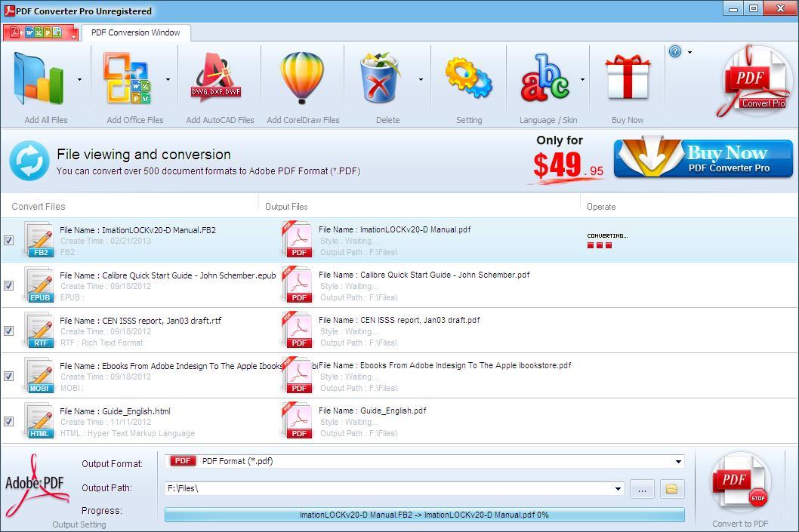Uncheck the Guide_English.html file checkbox
Screen dimensions: 799x532
(x=8, y=422)
